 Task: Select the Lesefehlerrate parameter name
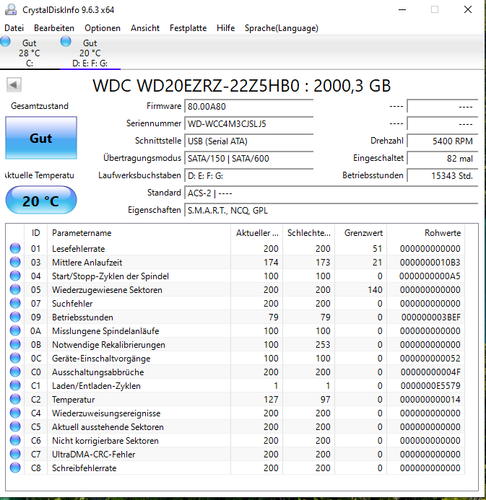pos(78,249)
